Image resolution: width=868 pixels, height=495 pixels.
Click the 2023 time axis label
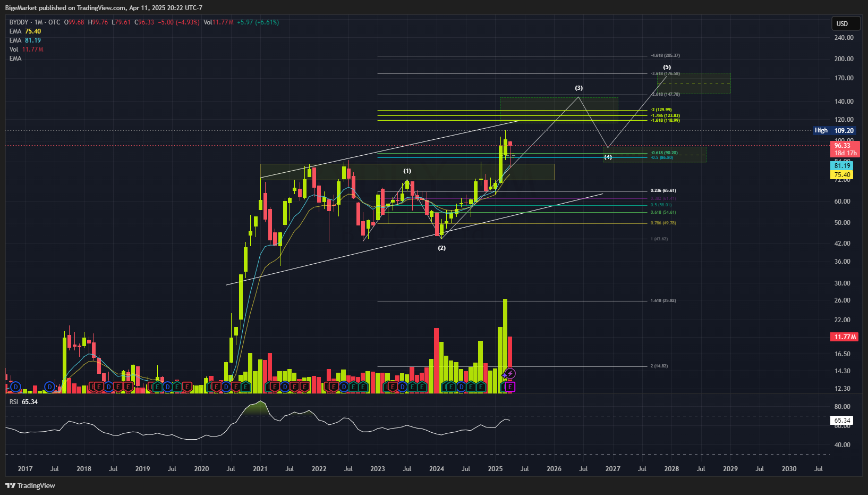point(378,469)
